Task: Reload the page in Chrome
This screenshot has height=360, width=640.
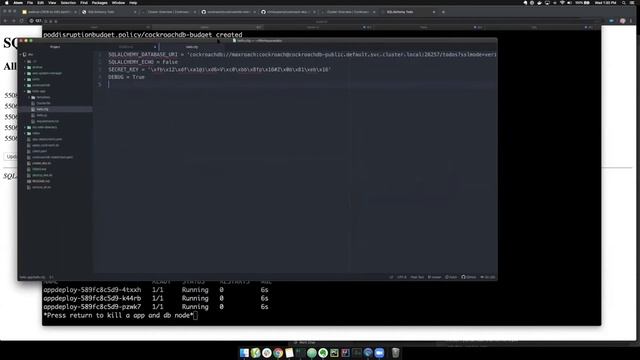Action: click(21, 21)
